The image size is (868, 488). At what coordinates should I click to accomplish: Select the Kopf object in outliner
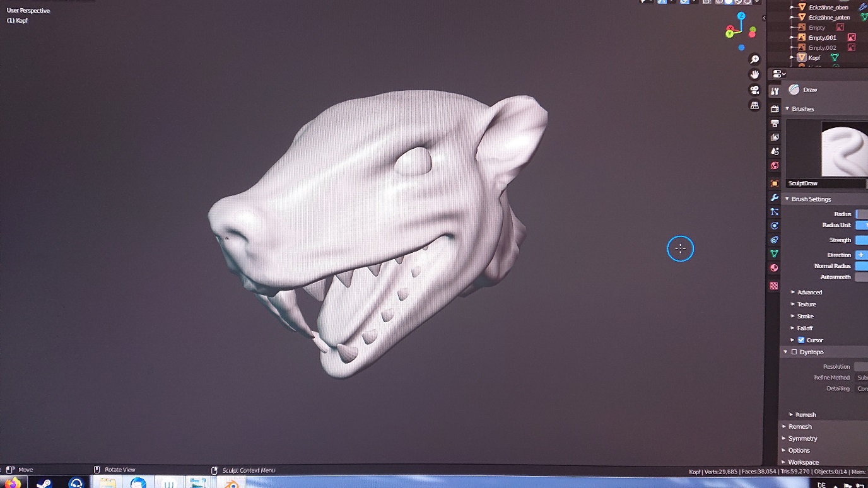(x=814, y=57)
